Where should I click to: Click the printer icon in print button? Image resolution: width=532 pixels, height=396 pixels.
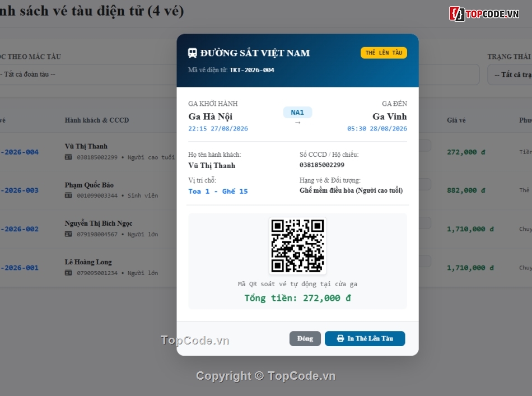tap(340, 339)
